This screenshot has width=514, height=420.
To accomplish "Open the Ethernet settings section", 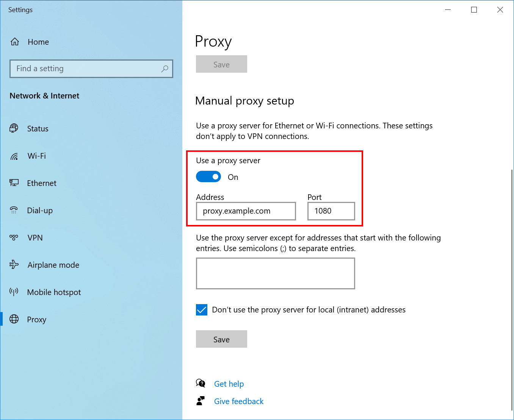I will 41,183.
